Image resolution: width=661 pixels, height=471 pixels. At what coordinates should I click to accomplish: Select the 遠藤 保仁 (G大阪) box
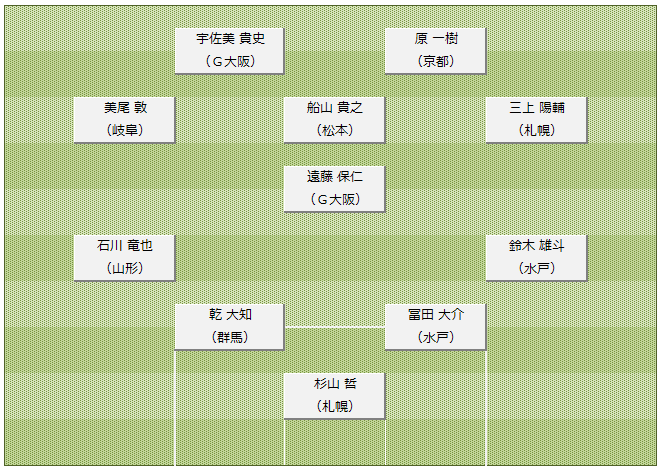334,188
